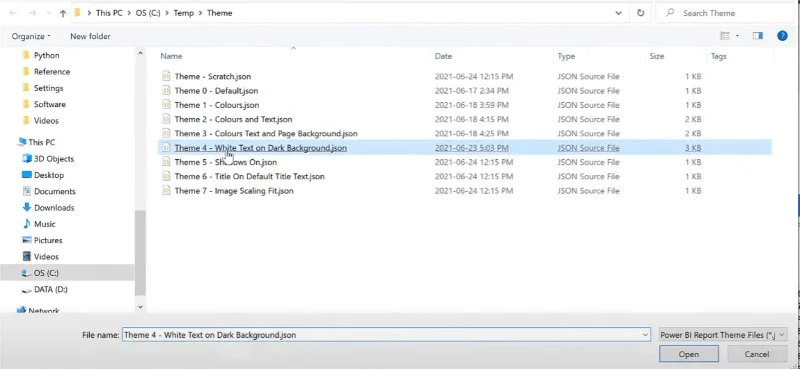Image resolution: width=800 pixels, height=369 pixels.
Task: Click the Back navigation arrow
Action: click(14, 14)
